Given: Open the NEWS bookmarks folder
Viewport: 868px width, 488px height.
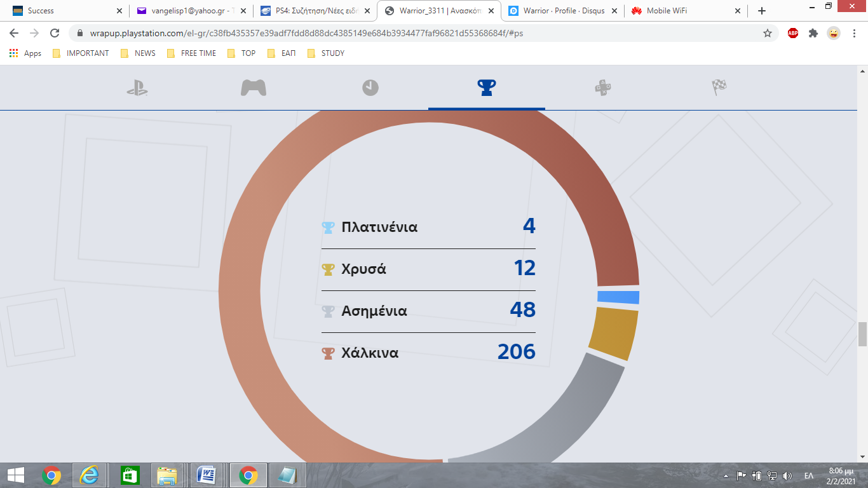Looking at the screenshot, I should click(138, 53).
